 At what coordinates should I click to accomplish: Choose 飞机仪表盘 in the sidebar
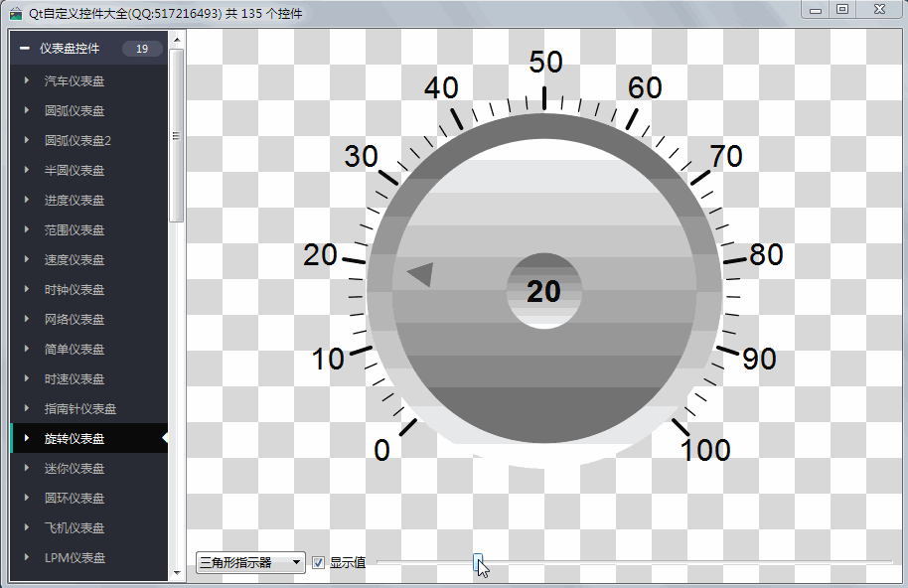pyautogui.click(x=89, y=527)
